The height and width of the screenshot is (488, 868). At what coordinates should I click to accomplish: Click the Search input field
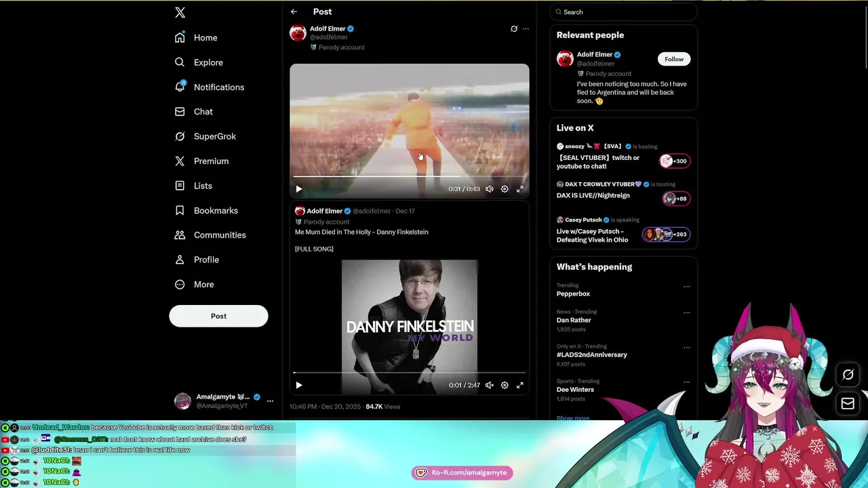[623, 12]
